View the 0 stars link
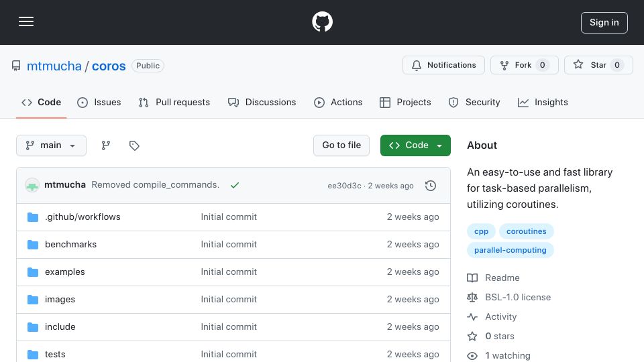The width and height of the screenshot is (644, 362). (491, 336)
